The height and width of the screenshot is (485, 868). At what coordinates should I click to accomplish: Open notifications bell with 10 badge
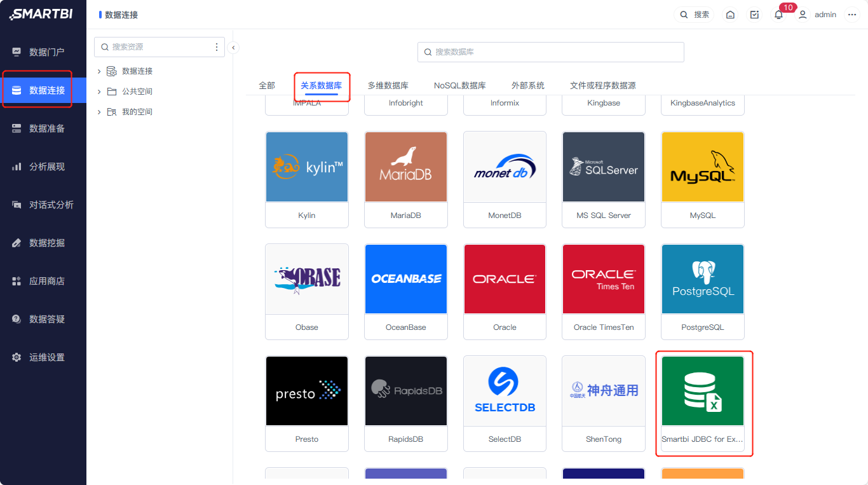pyautogui.click(x=778, y=15)
